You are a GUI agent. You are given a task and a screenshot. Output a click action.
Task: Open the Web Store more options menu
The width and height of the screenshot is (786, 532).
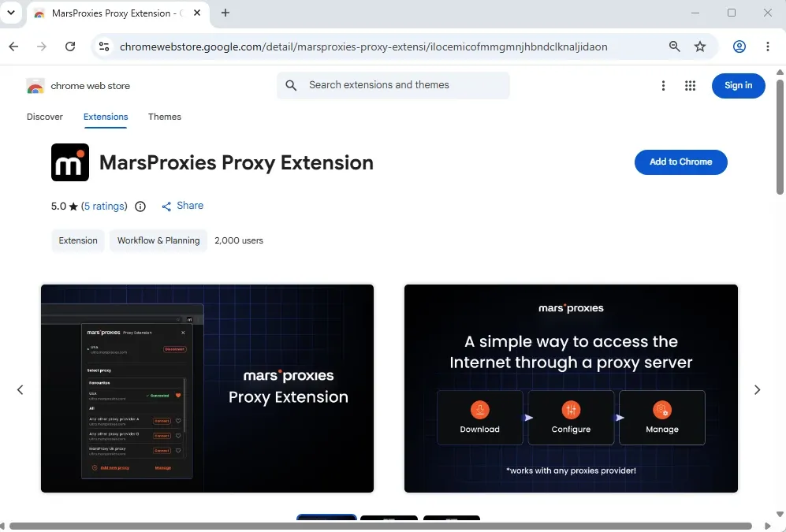pyautogui.click(x=663, y=86)
